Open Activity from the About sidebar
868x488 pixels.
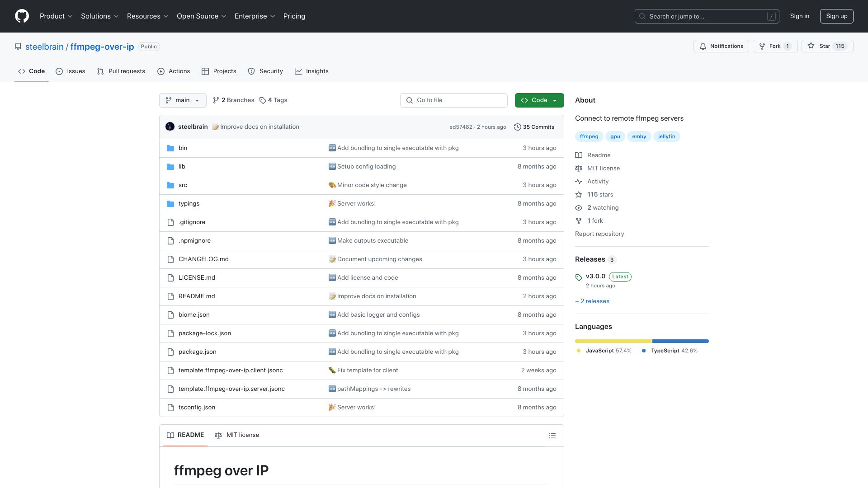click(x=598, y=182)
